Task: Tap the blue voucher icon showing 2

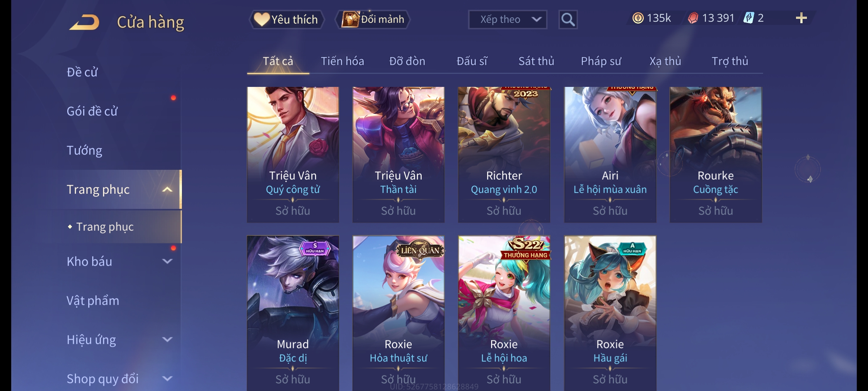Action: 748,18
